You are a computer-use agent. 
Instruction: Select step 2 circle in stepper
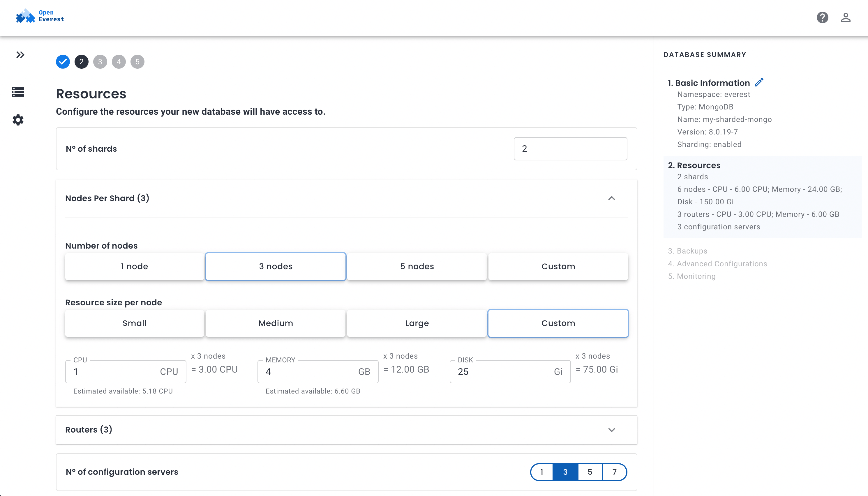pos(82,62)
